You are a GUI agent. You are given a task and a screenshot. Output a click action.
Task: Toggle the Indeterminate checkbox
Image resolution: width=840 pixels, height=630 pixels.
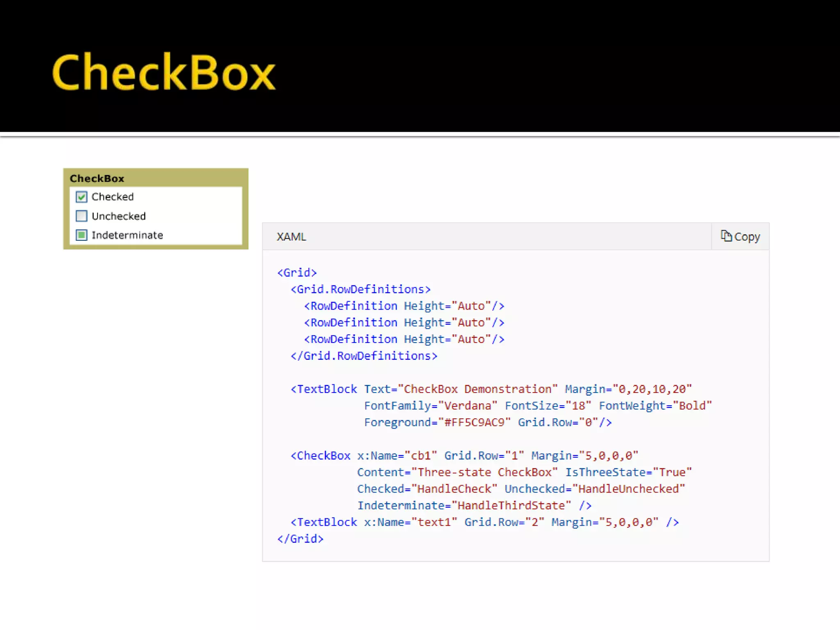click(x=81, y=235)
